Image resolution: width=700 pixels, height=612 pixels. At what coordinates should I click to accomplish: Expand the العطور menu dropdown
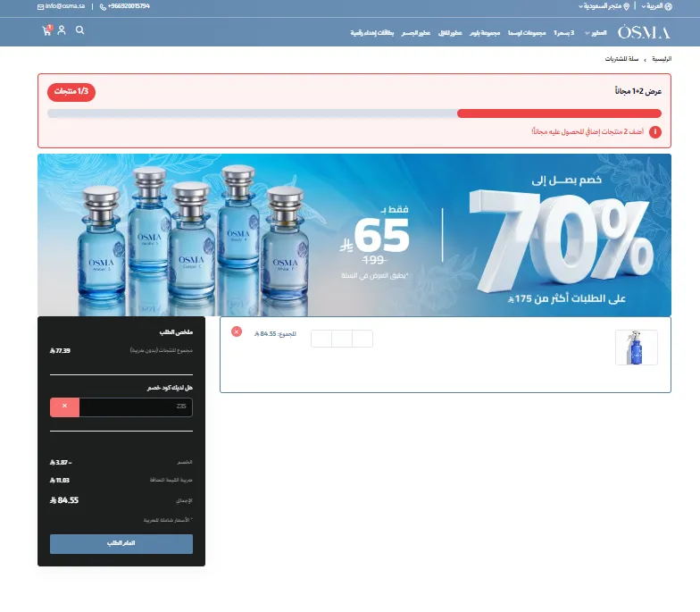[596, 33]
